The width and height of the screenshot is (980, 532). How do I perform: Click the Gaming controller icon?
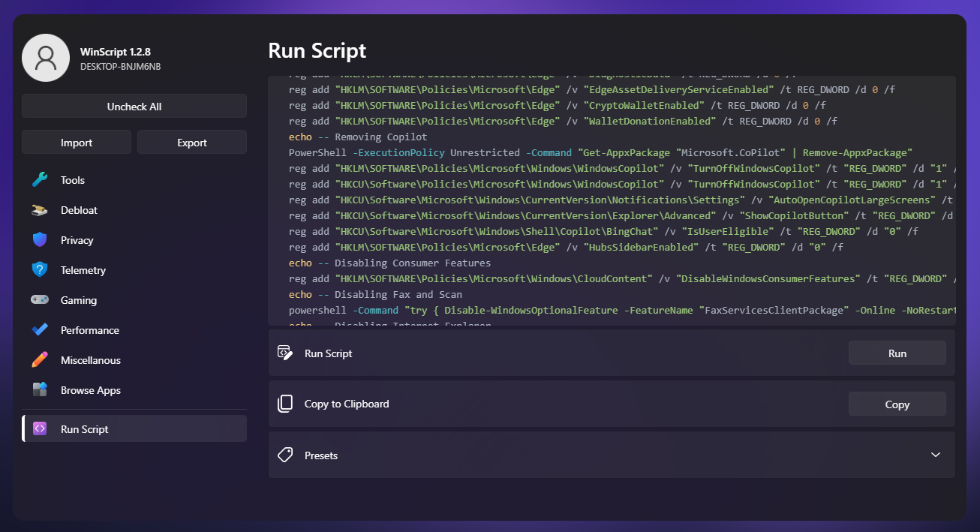tap(40, 300)
